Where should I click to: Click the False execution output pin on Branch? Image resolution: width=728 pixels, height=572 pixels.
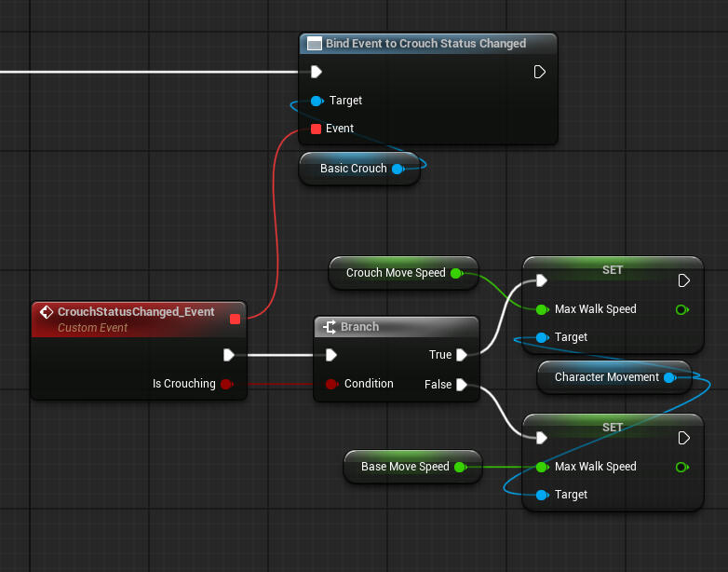click(462, 384)
